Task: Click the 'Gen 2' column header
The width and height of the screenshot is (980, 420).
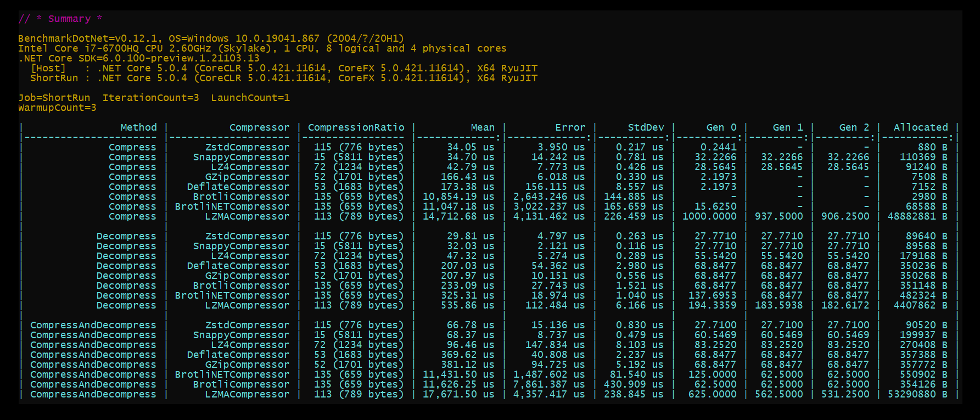Action: point(854,127)
